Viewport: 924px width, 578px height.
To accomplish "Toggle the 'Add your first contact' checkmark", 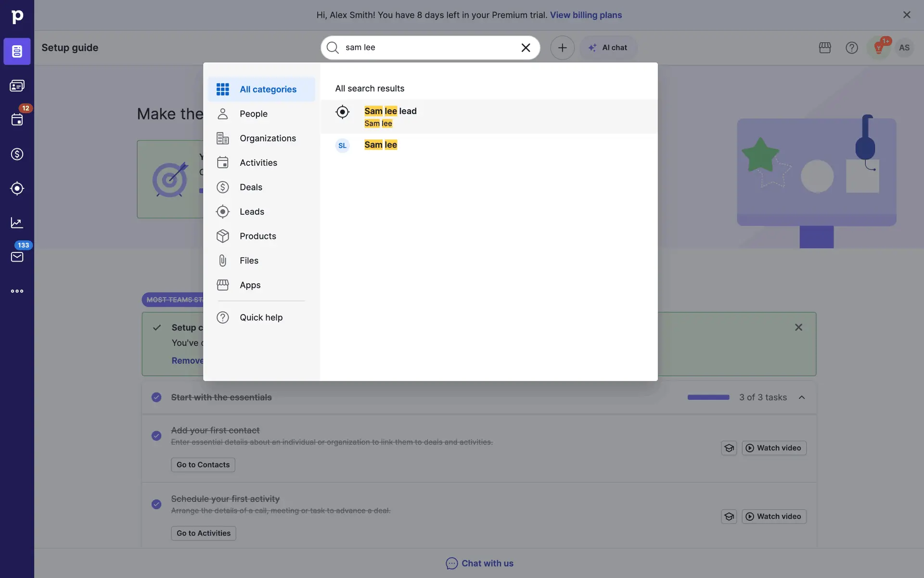I will pyautogui.click(x=156, y=436).
